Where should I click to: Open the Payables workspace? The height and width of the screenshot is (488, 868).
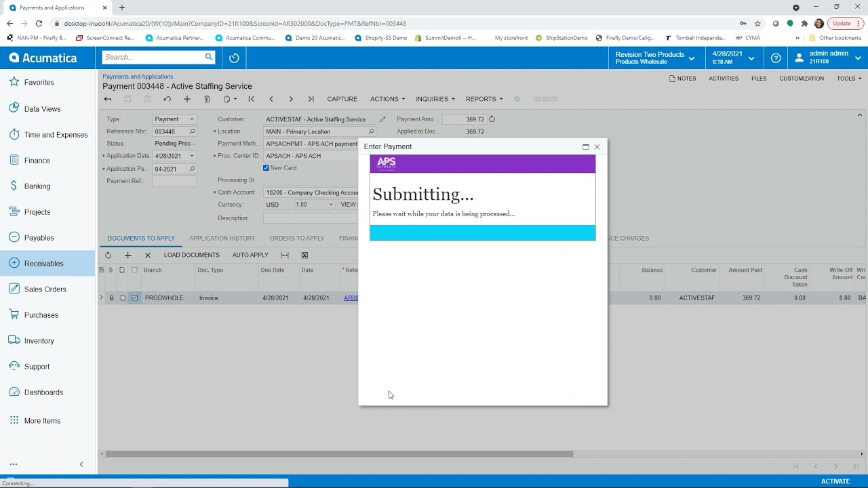click(x=39, y=237)
